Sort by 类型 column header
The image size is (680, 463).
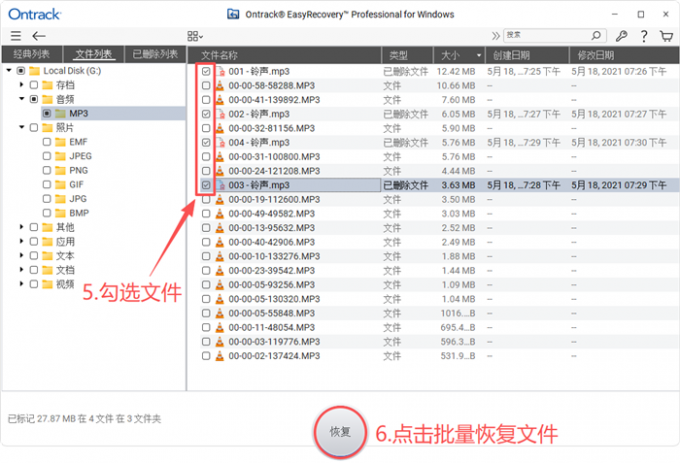coord(407,55)
